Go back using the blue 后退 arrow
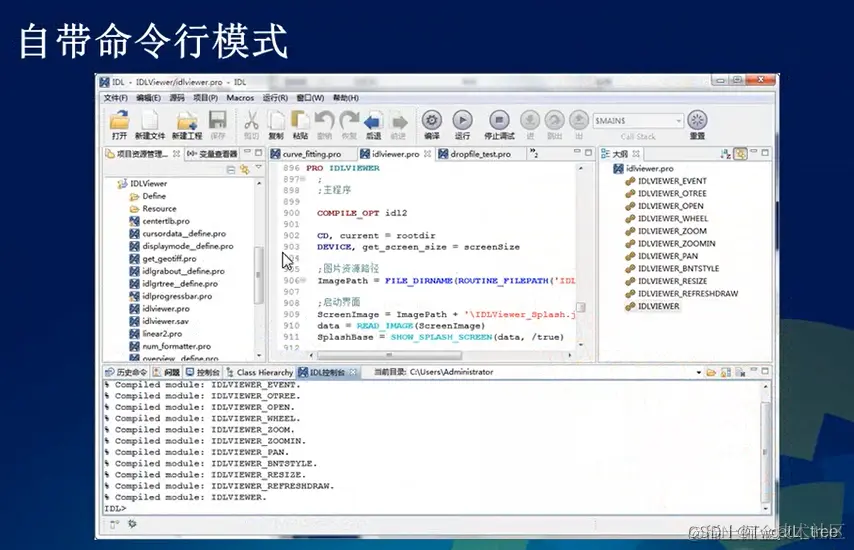This screenshot has width=854, height=550. [373, 121]
